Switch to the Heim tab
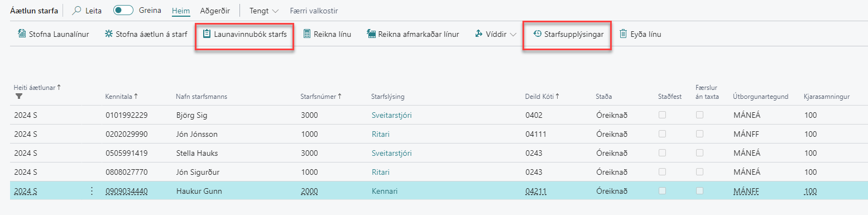The image size is (868, 215). click(x=181, y=11)
